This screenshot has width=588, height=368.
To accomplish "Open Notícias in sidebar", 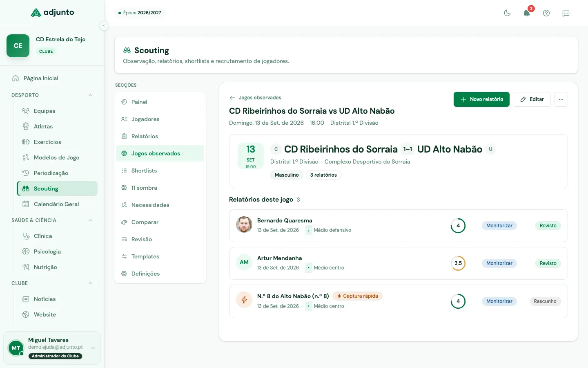I will coord(57,299).
